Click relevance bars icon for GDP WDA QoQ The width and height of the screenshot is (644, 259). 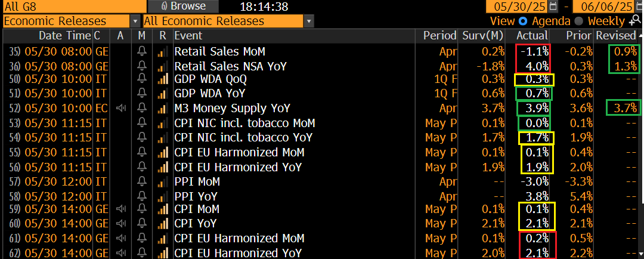coord(163,80)
